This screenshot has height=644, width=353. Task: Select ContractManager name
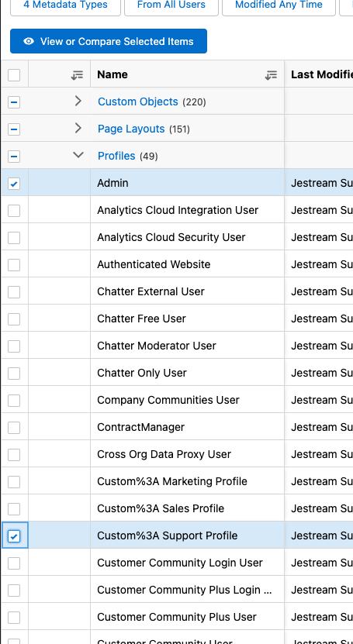(140, 427)
